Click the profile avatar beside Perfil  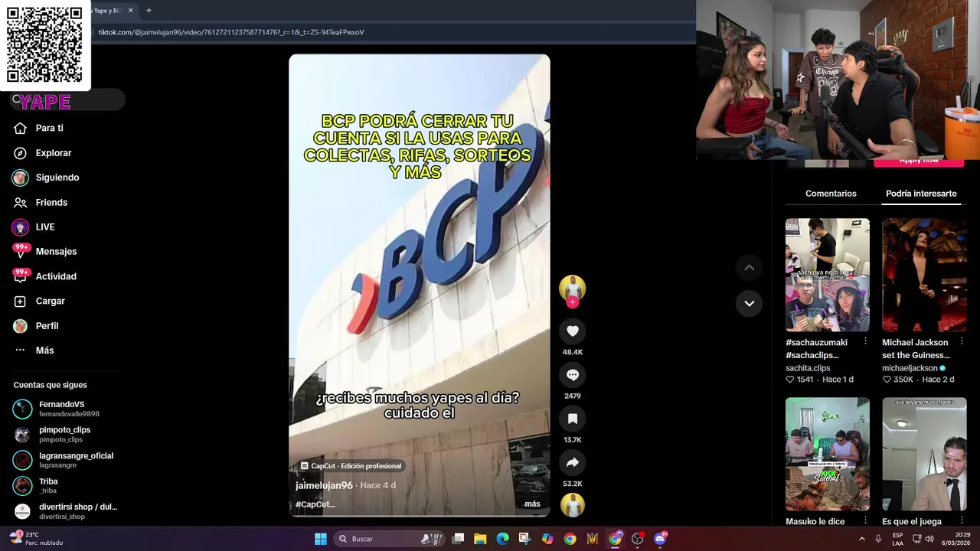point(21,326)
